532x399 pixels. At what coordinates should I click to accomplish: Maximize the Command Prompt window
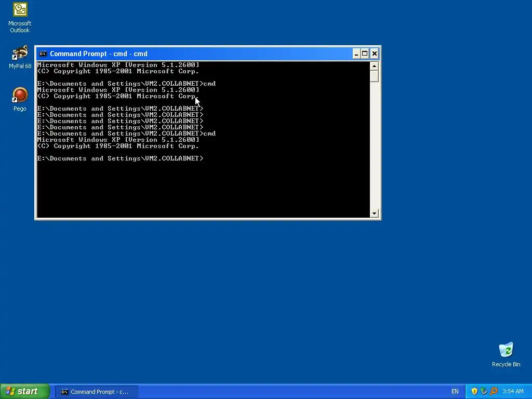point(365,54)
